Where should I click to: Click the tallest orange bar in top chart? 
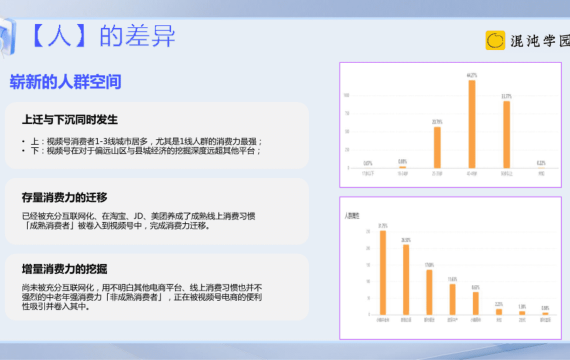pyautogui.click(x=472, y=124)
